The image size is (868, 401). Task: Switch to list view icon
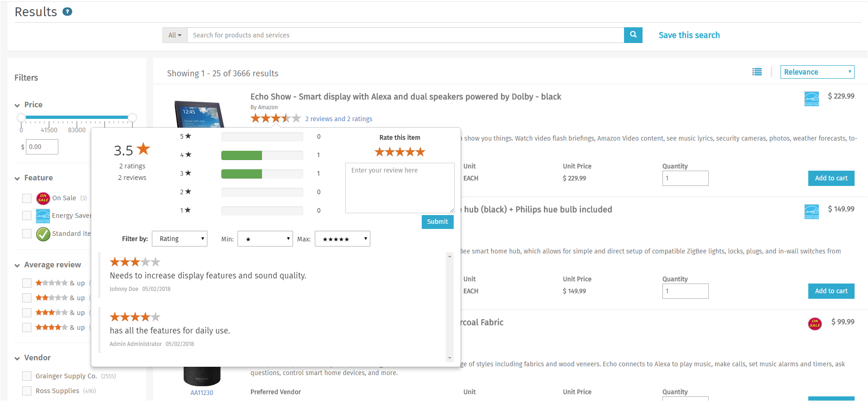757,72
